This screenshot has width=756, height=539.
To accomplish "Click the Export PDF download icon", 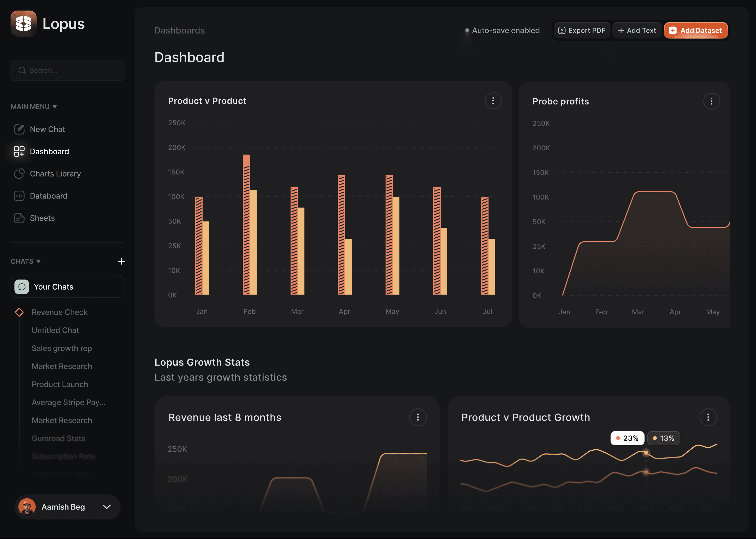I will (x=562, y=30).
